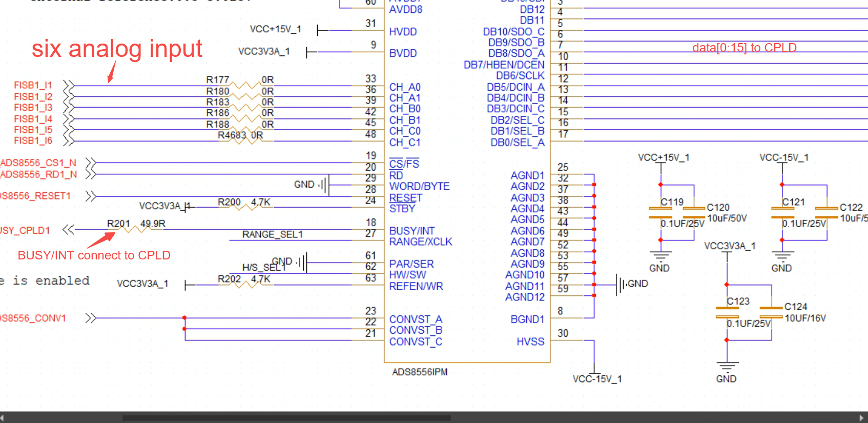
Task: Click the CONVST_C pin name
Action: (416, 341)
